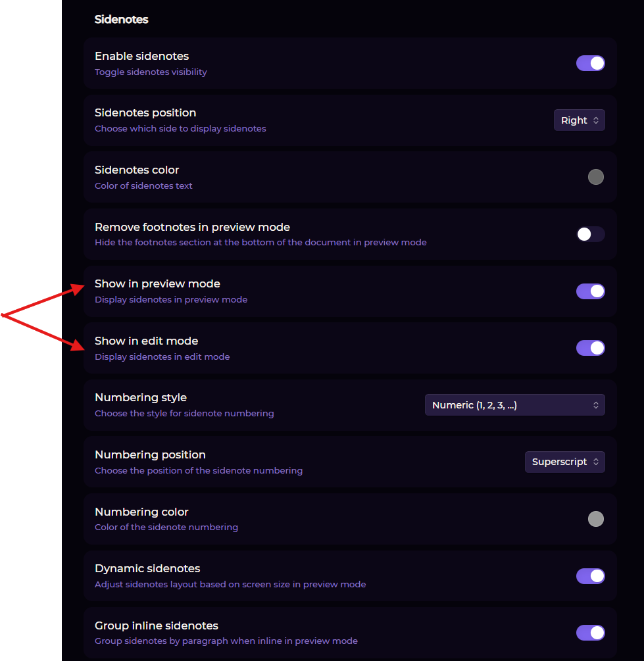Click the Show in edit mode label
The image size is (644, 661).
tap(146, 341)
